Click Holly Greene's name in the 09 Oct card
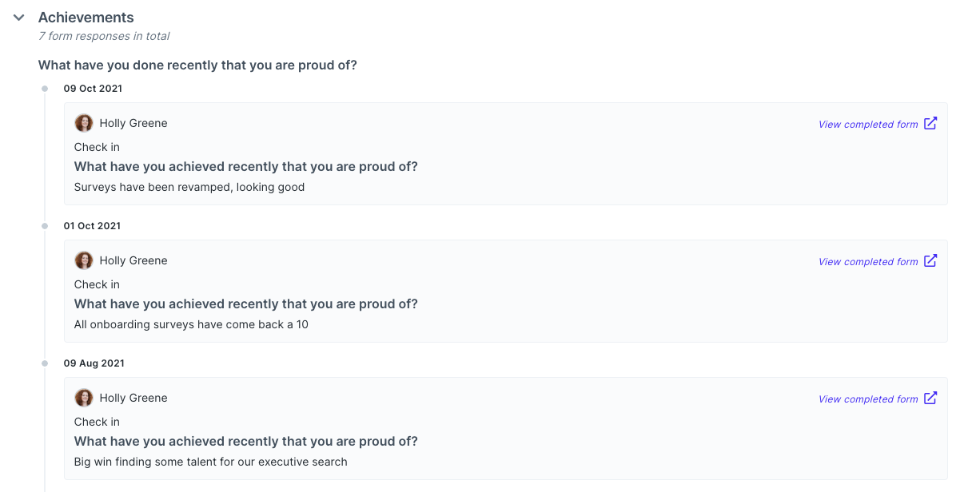This screenshot has height=492, width=980. coord(133,123)
